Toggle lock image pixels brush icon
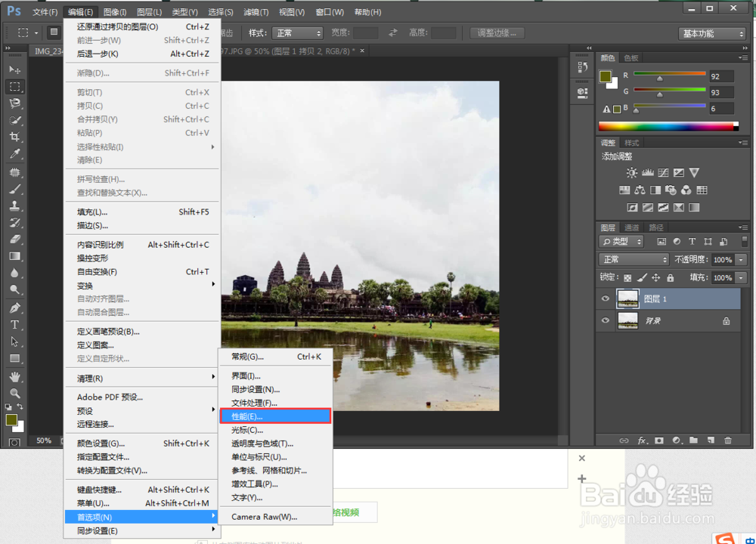The image size is (756, 544). 642,277
